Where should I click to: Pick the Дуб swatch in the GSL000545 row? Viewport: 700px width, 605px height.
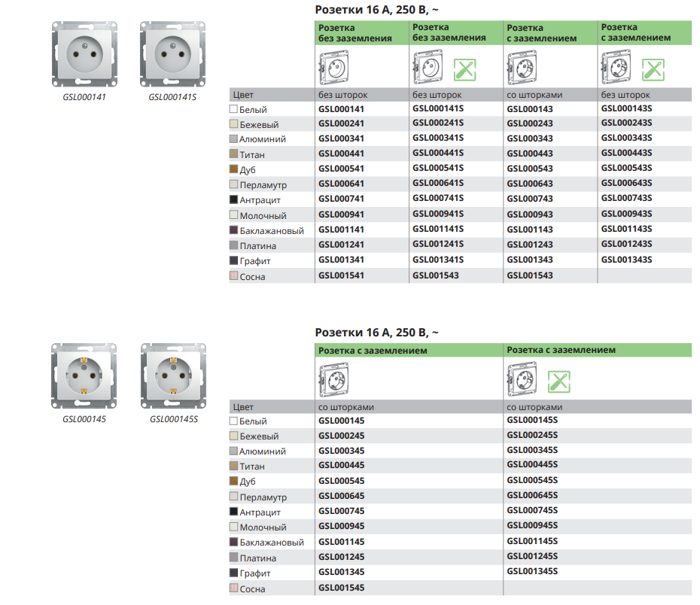(233, 481)
